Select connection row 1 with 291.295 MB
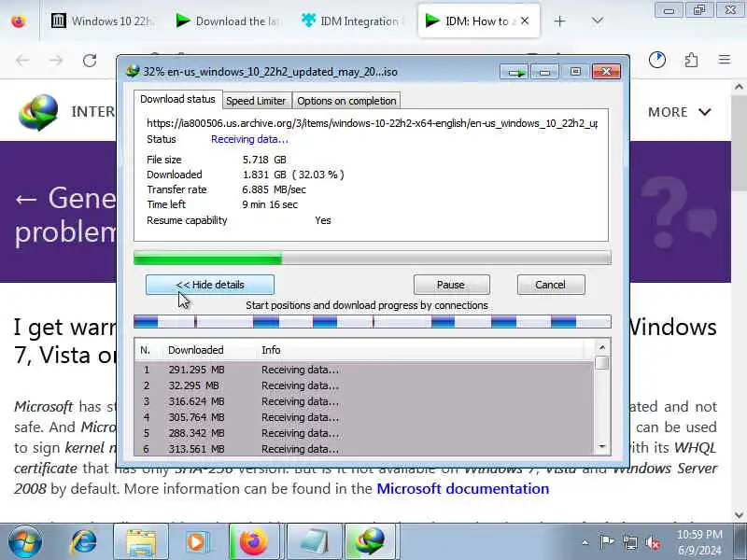This screenshot has width=747, height=560. 364,370
